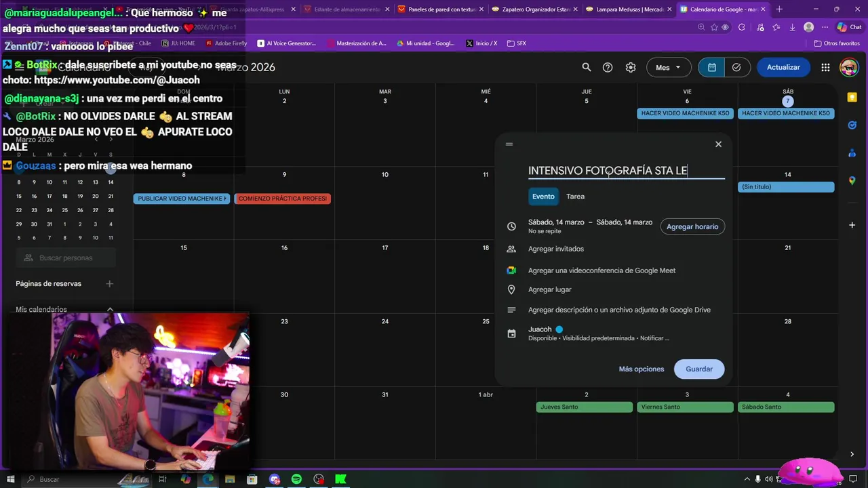Open the PUBLICAR VIDEO MACHENIKE event
The width and height of the screenshot is (868, 488).
click(x=181, y=199)
